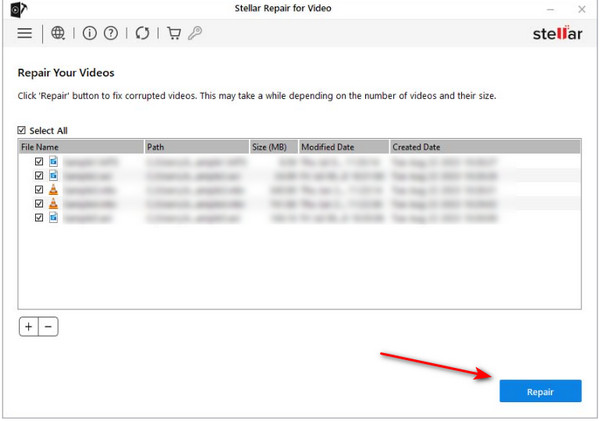
Task: Sort by Path column header
Action: (197, 147)
